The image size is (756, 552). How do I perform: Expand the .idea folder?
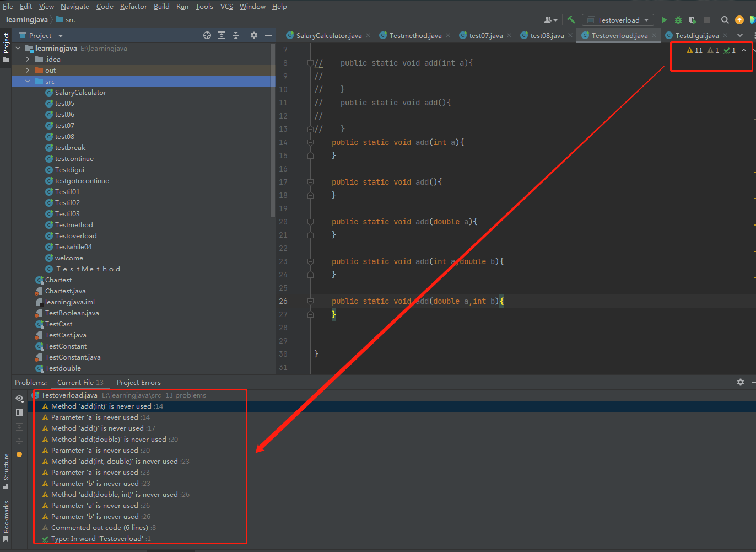(x=28, y=60)
